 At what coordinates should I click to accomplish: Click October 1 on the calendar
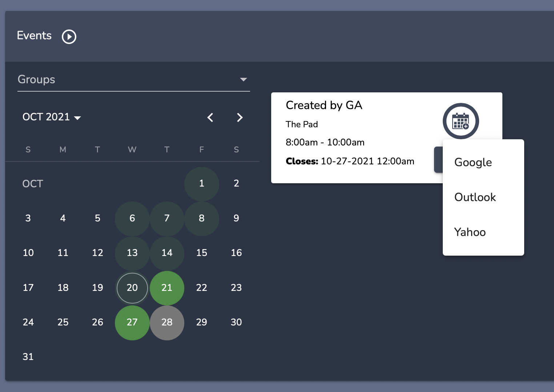pos(201,184)
